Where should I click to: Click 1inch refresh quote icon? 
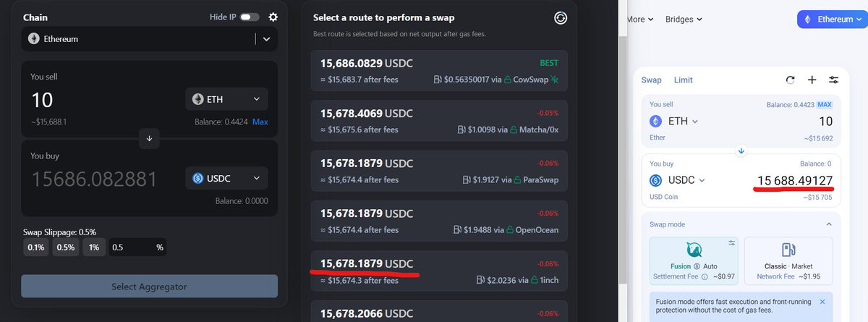tap(791, 80)
